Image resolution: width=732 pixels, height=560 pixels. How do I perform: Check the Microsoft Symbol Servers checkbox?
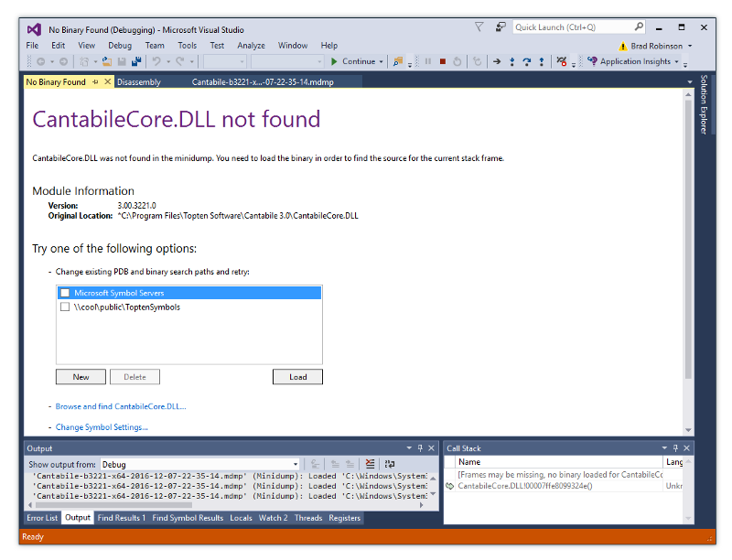[65, 293]
